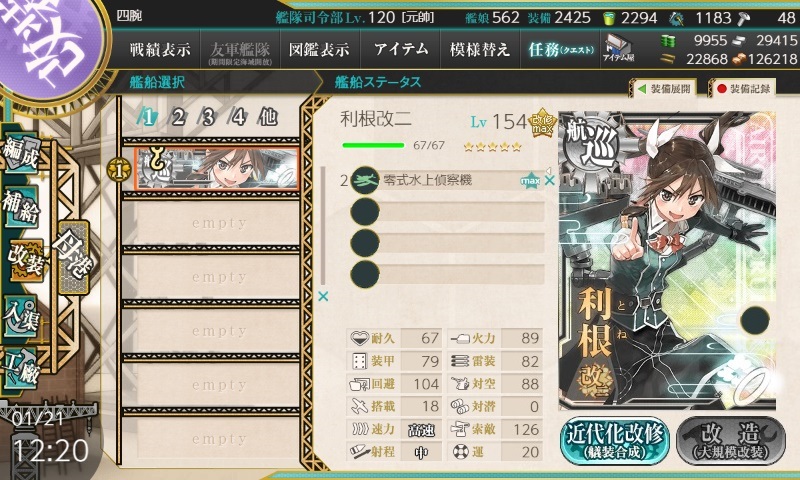Image resolution: width=800 pixels, height=480 pixels.
Task: Open the 任務 quest menu
Action: (560, 49)
